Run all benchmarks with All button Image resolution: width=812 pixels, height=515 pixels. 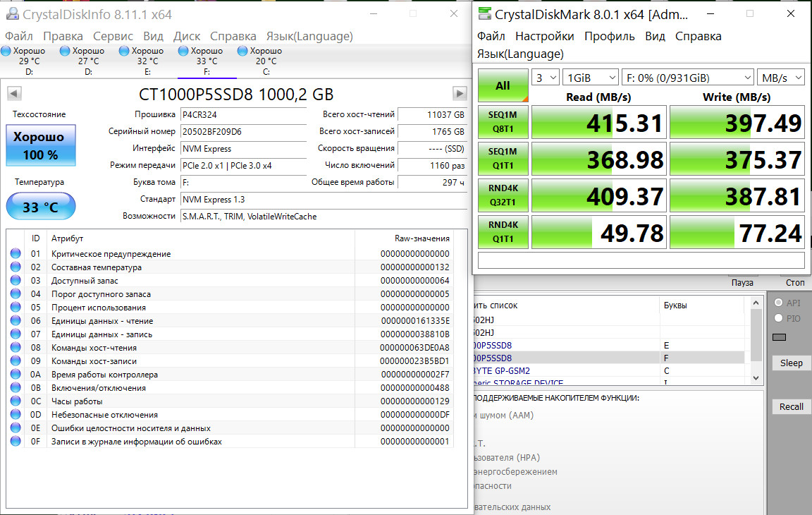503,85
